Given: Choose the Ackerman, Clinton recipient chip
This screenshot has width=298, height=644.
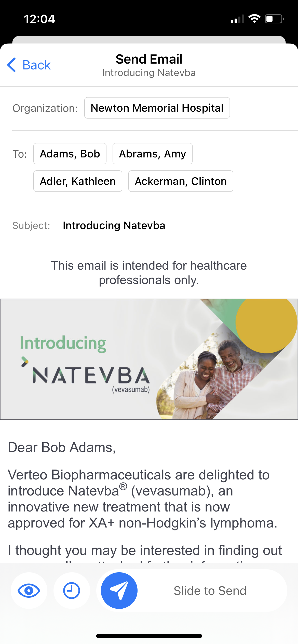Looking at the screenshot, I should click(181, 181).
